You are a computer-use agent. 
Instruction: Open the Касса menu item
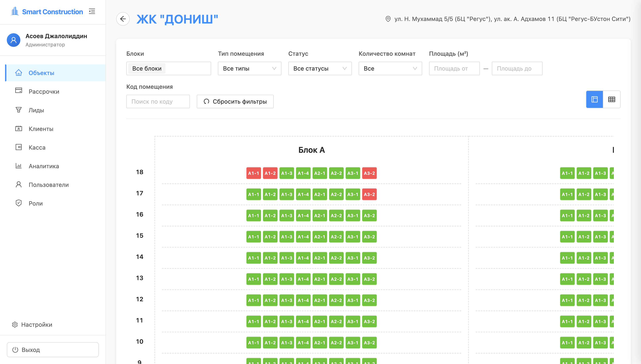click(55, 147)
